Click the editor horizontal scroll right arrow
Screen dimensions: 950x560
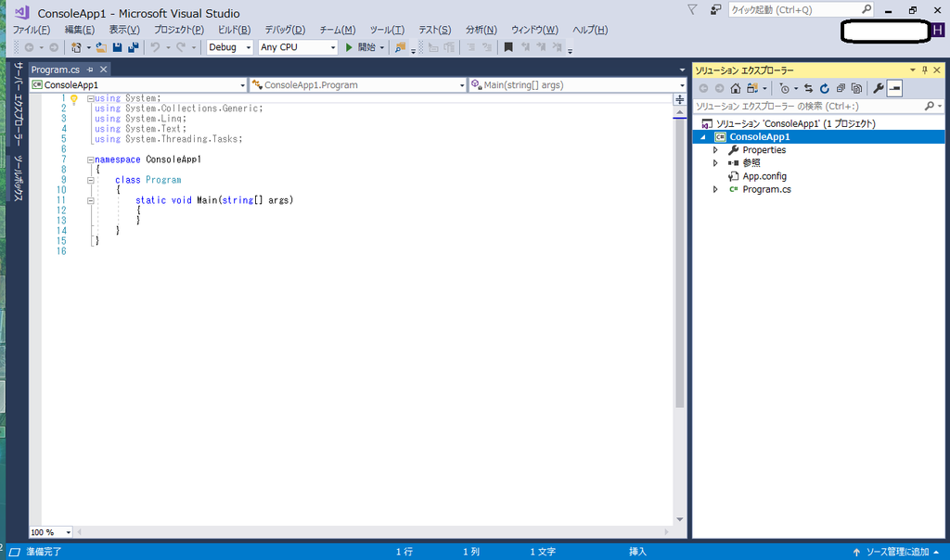tap(666, 532)
